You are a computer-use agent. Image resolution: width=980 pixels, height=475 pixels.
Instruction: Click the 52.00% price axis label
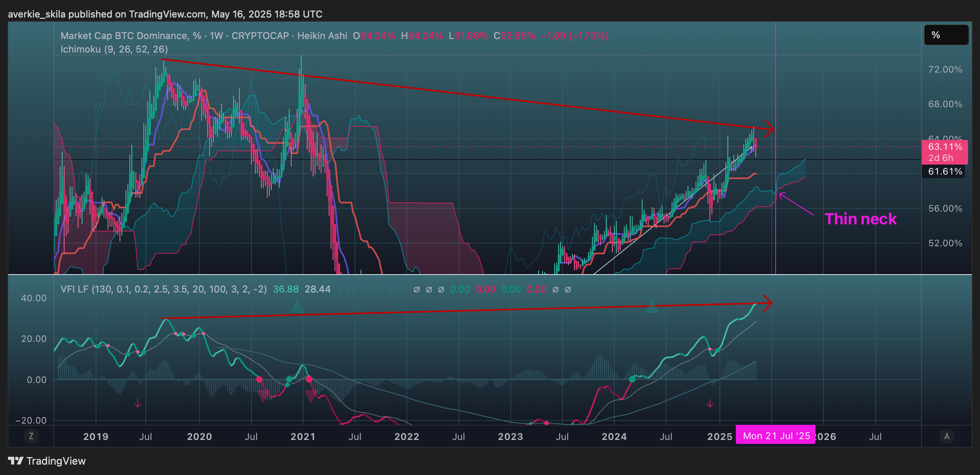(945, 243)
